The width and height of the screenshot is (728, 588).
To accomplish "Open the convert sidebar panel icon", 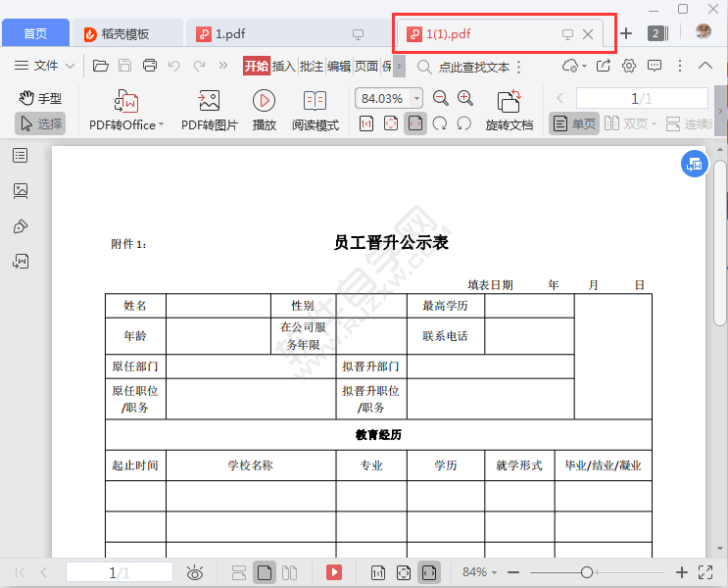I will [20, 261].
